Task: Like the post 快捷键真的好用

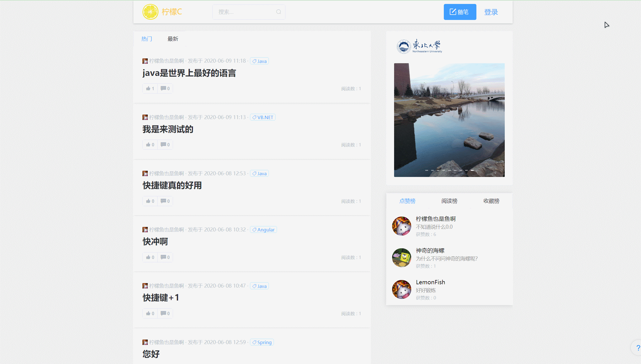Action: (150, 201)
